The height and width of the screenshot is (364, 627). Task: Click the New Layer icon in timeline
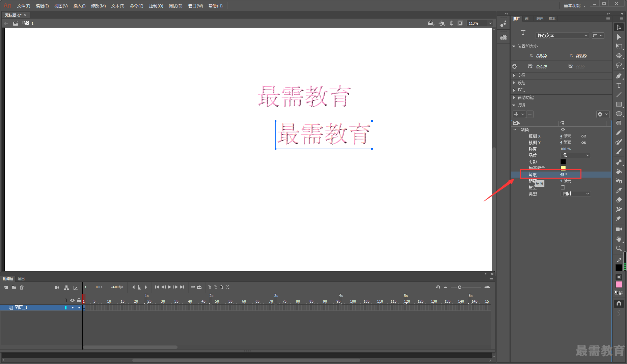pos(6,287)
